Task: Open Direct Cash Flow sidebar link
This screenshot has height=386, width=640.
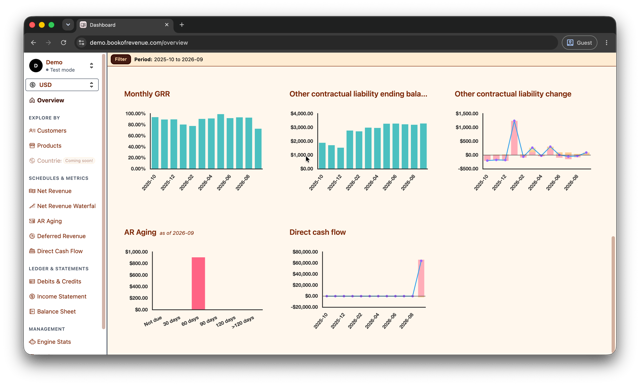Action: coord(60,251)
